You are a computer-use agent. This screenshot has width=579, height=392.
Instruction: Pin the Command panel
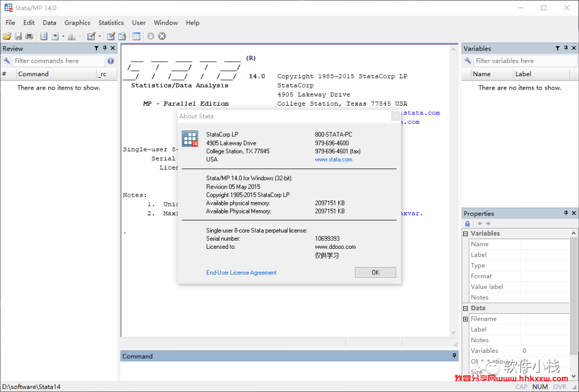(x=454, y=356)
